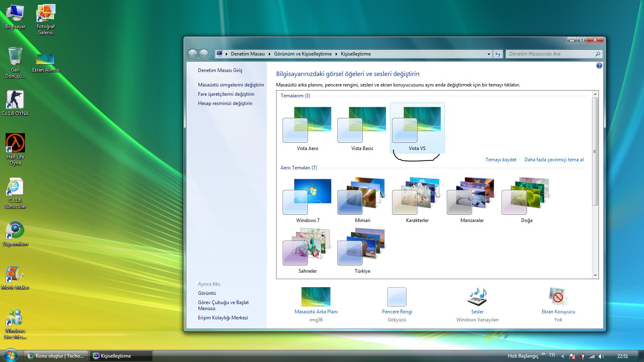Select the Geri Dönüşüm recycle bin icon
Screen dimensions: 644x362
tap(15, 62)
